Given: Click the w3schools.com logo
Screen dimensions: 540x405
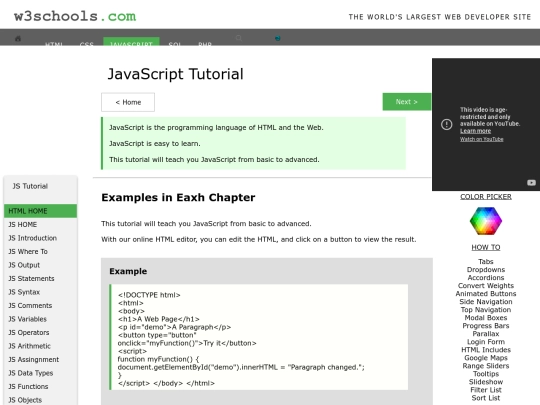Looking at the screenshot, I should (75, 16).
